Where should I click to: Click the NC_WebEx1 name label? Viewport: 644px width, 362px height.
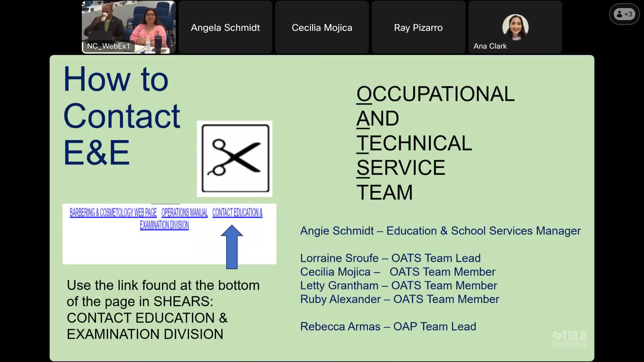[x=108, y=46]
